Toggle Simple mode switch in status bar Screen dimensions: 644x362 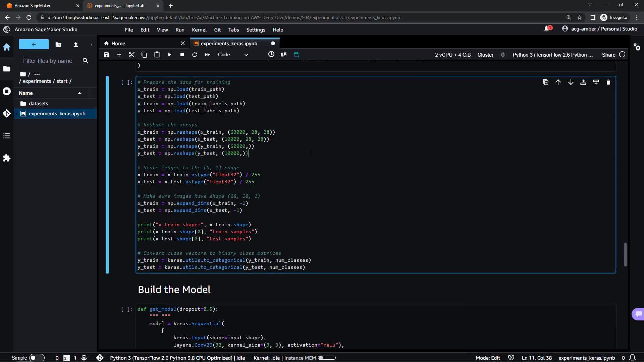tap(37, 358)
